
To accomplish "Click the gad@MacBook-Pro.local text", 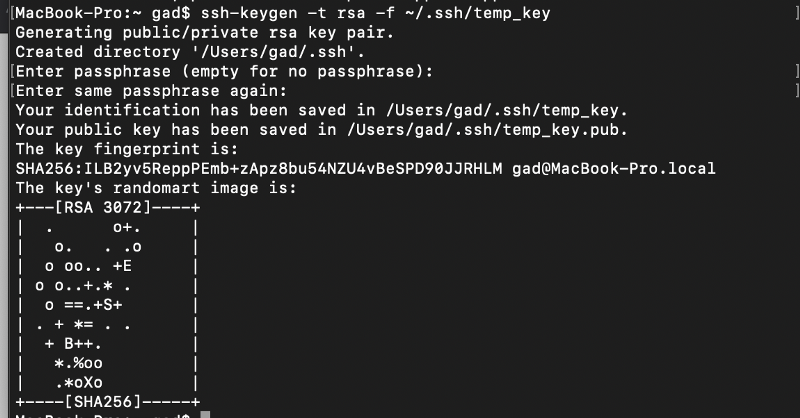I will click(614, 168).
